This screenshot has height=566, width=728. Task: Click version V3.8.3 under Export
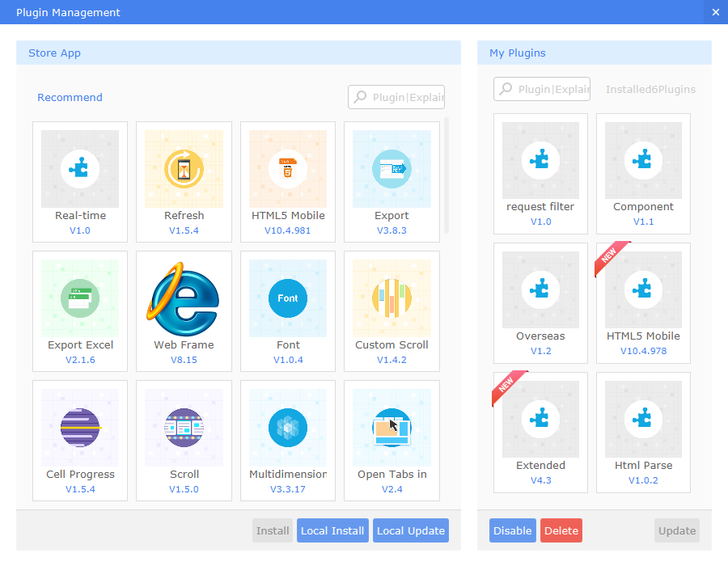coord(392,230)
